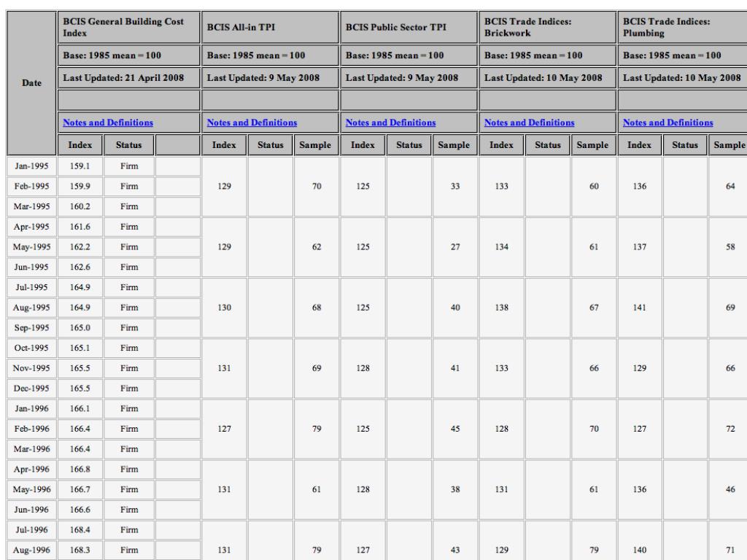This screenshot has width=747, height=560.
Task: Click the May-1995 date cell
Action: click(x=31, y=247)
